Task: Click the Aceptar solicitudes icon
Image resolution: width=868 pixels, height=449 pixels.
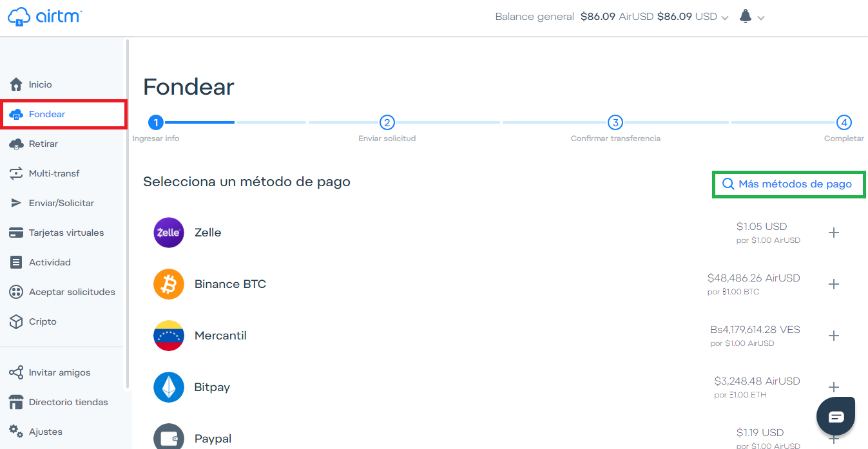Action: (16, 292)
